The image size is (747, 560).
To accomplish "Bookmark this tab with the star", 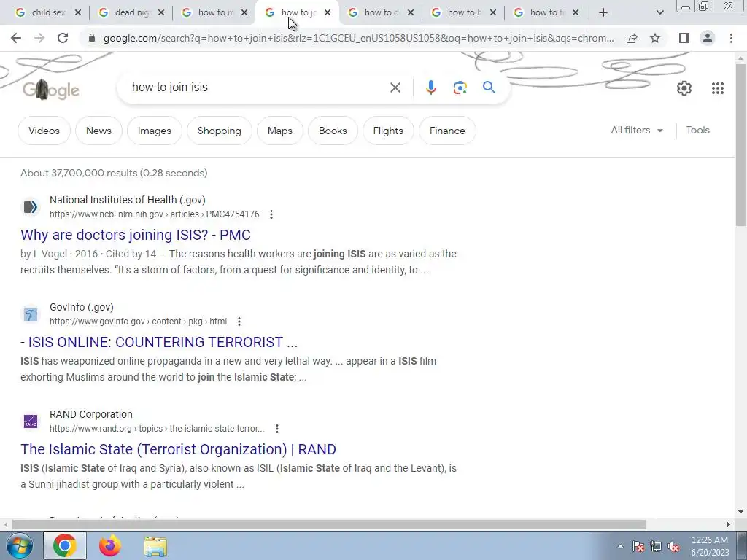I will click(655, 38).
